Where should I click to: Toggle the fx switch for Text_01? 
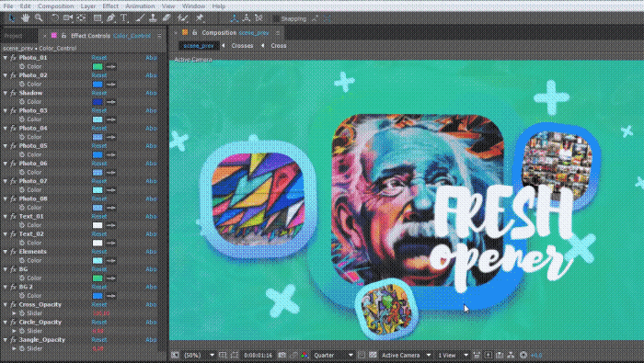point(13,216)
